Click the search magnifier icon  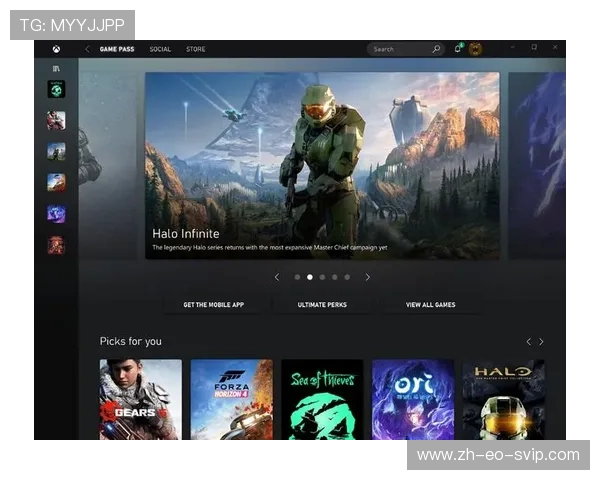pyautogui.click(x=436, y=48)
